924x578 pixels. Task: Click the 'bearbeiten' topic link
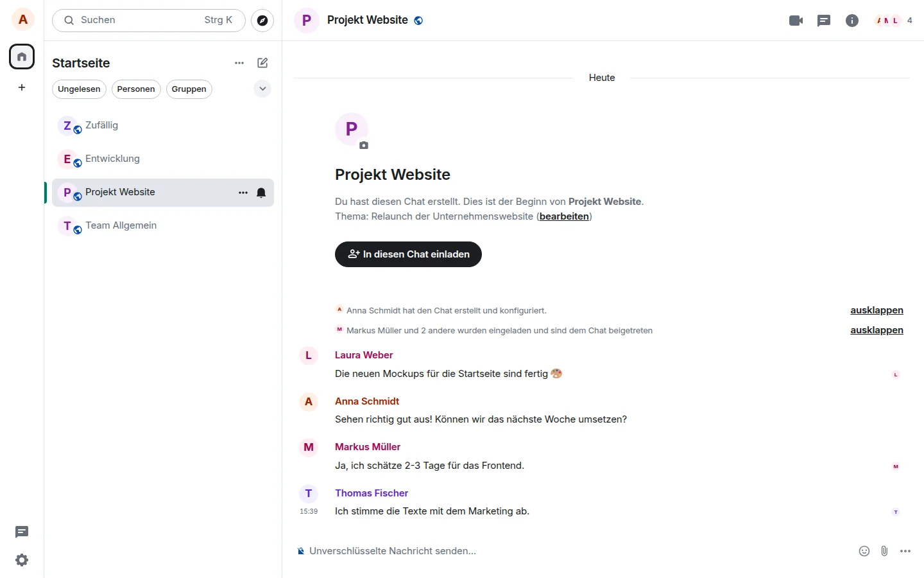pyautogui.click(x=564, y=216)
